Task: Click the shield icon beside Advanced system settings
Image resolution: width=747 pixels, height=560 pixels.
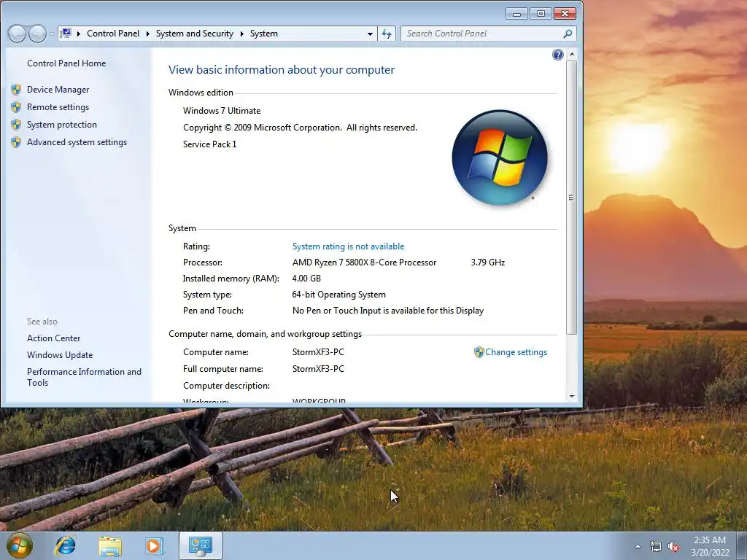Action: pyautogui.click(x=16, y=142)
